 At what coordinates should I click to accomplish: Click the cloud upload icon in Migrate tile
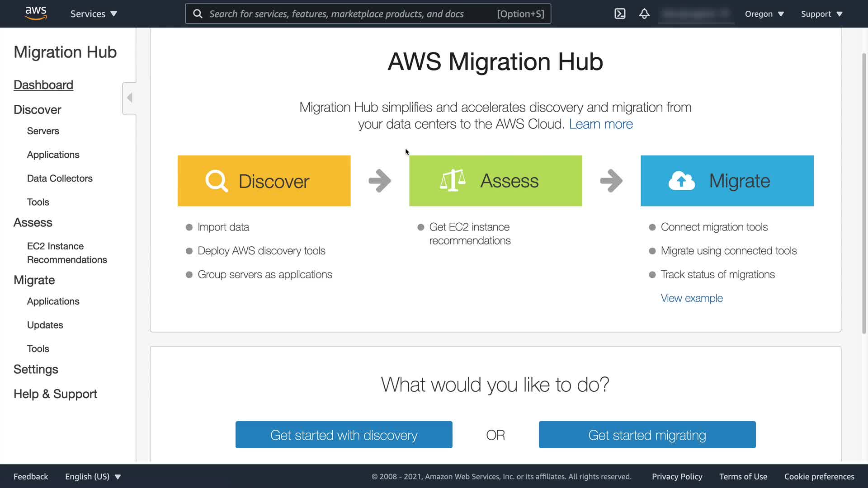pos(682,181)
